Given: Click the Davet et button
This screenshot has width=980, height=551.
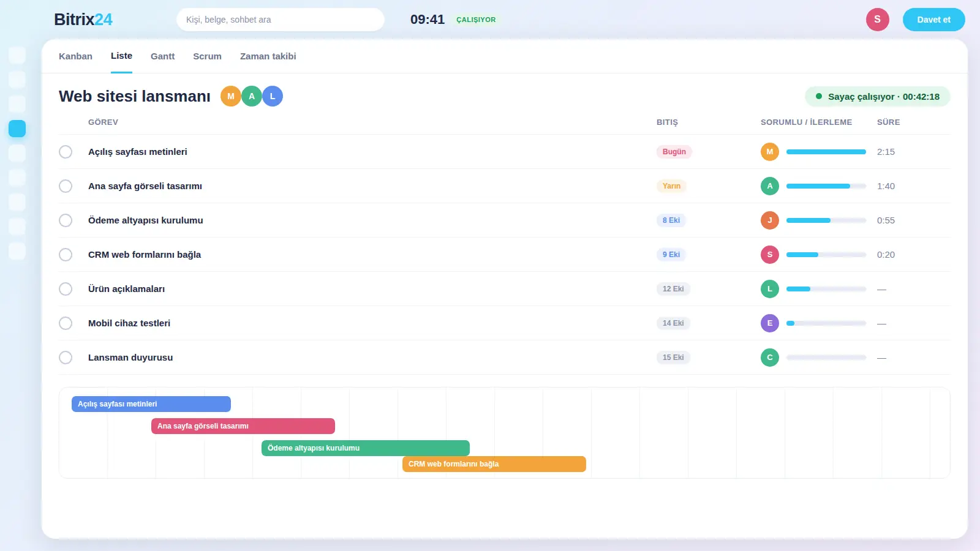Looking at the screenshot, I should click(933, 20).
